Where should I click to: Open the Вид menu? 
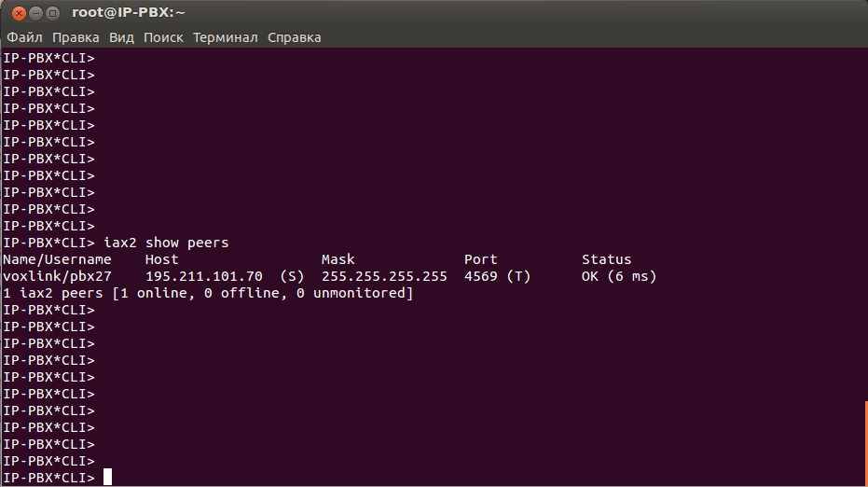[121, 37]
